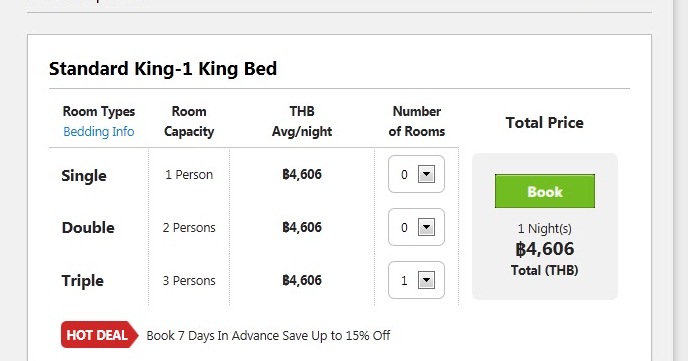Click the Total Price column header

coord(545,122)
